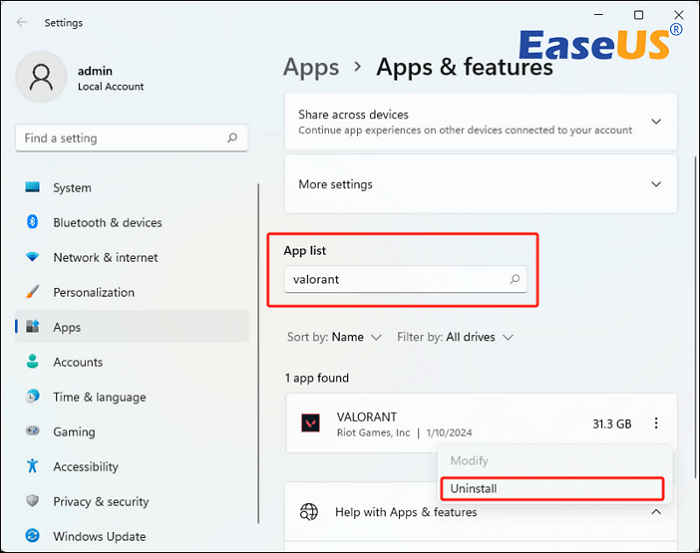The image size is (700, 553).
Task: Open System settings in the sidebar
Action: point(72,188)
